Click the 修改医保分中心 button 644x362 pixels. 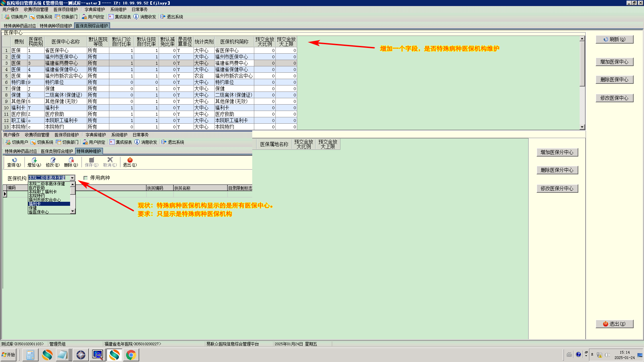point(557,189)
